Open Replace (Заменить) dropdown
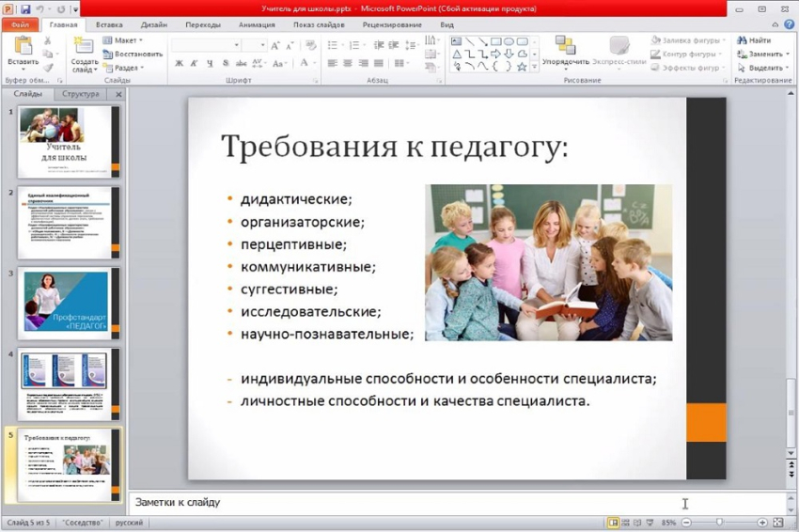This screenshot has width=799, height=532. click(x=763, y=54)
